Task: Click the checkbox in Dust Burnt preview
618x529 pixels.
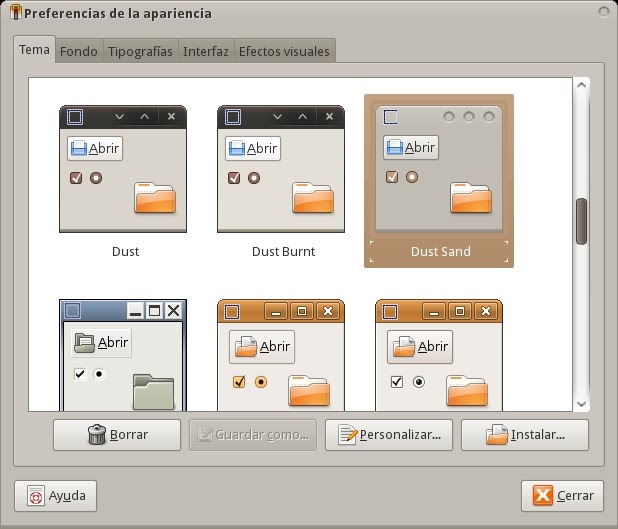Action: pyautogui.click(x=234, y=178)
